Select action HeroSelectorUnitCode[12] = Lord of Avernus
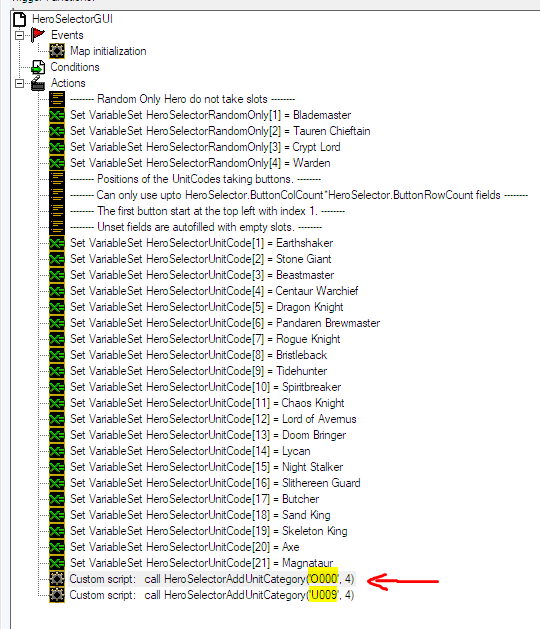 pos(213,419)
